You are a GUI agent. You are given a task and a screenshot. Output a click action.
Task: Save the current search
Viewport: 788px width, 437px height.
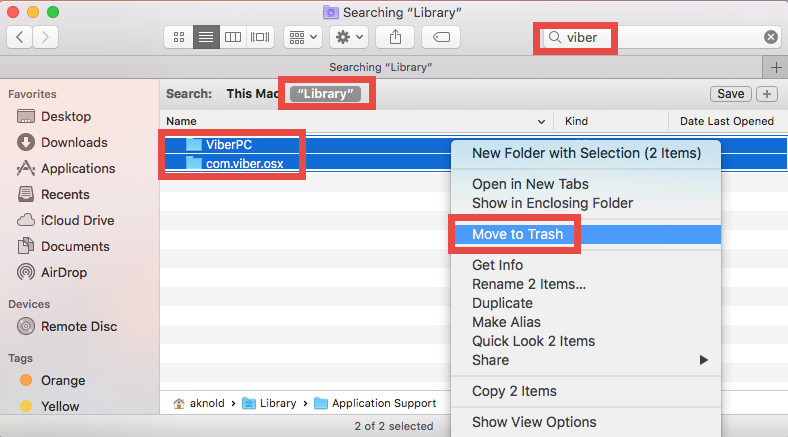click(x=730, y=94)
